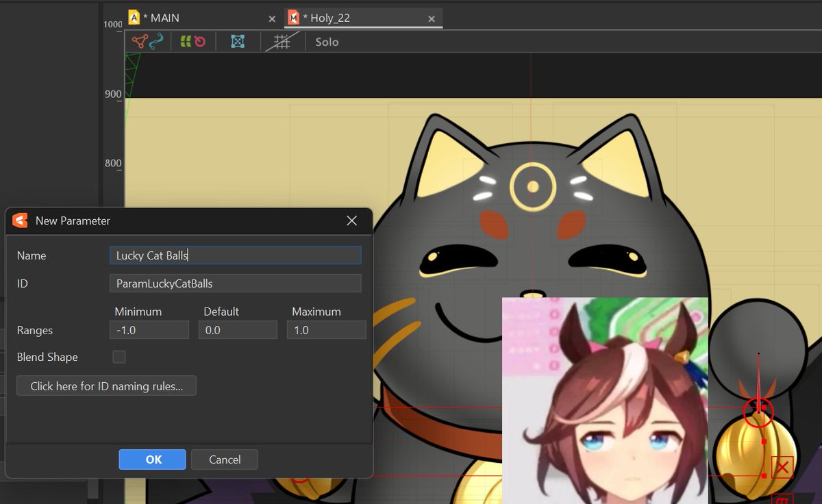Toggle the crossed-out grid display icon

pos(282,41)
